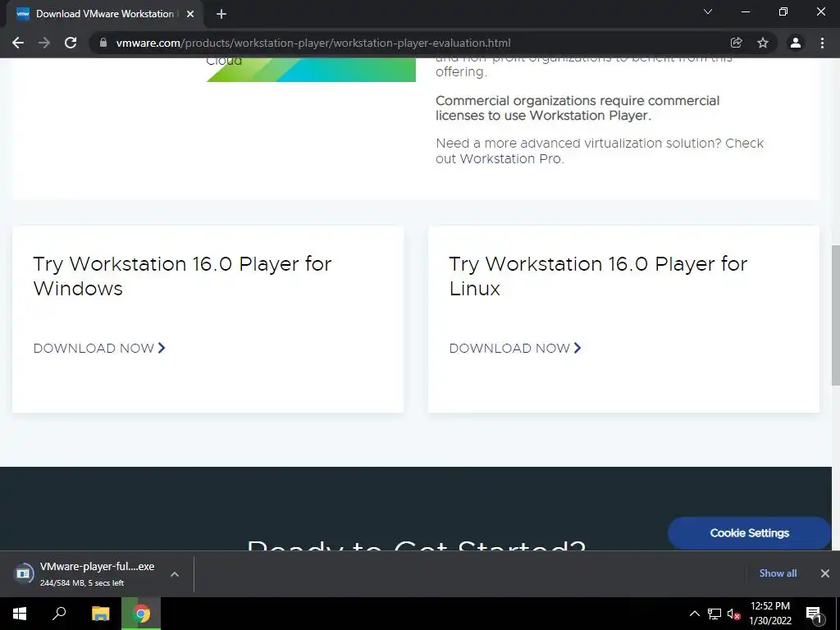Viewport: 840px width, 630px height.
Task: Bookmark this page with the star icon
Action: [763, 43]
